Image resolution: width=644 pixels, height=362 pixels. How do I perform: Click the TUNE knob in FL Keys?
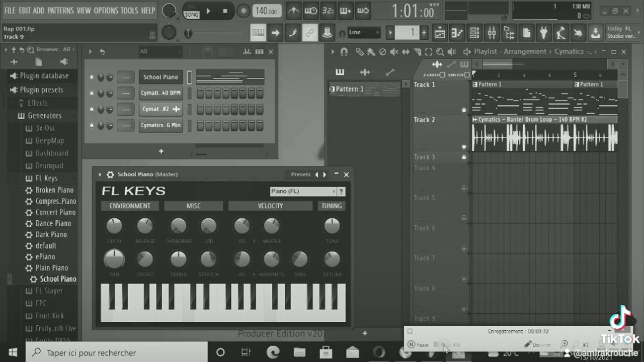click(332, 226)
